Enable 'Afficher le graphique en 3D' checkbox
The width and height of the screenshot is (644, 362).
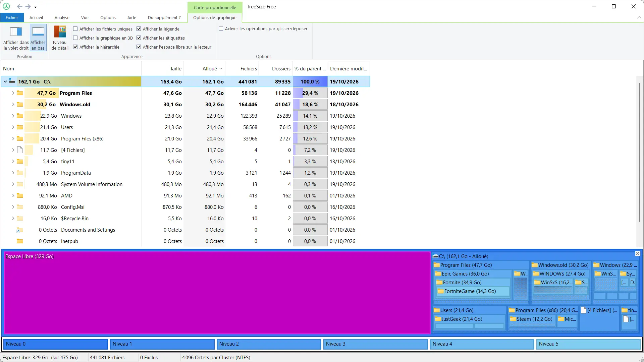click(x=75, y=38)
